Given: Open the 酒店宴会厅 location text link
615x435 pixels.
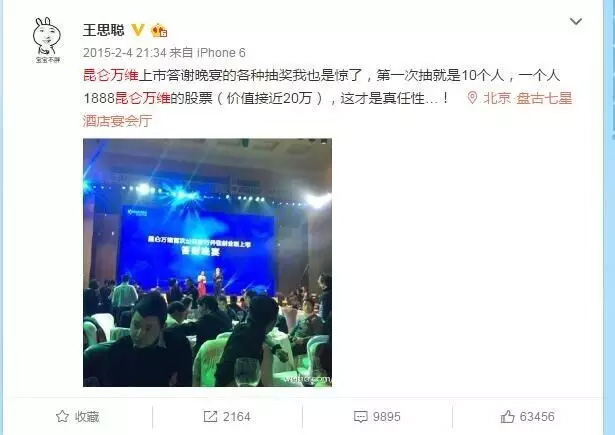Looking at the screenshot, I should point(117,121).
